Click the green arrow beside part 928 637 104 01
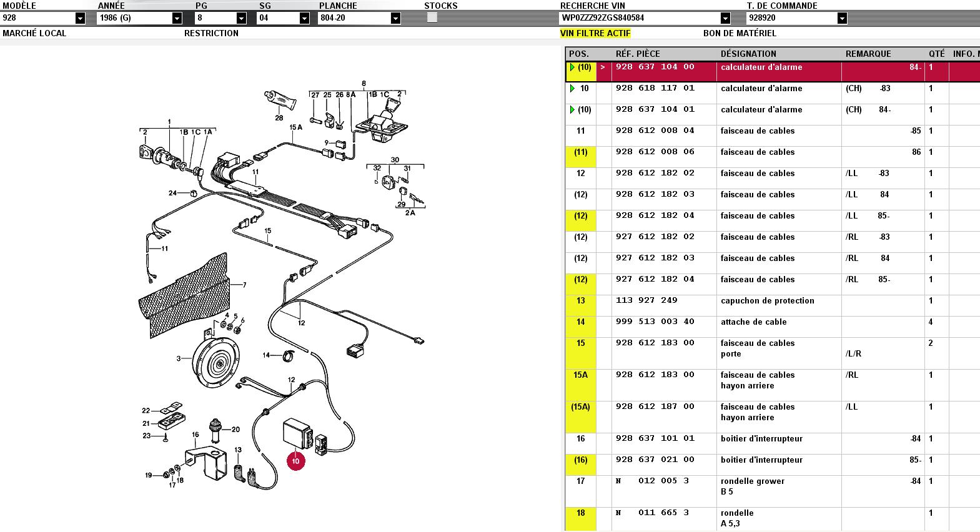Screen dimensions: 980x532 point(572,110)
